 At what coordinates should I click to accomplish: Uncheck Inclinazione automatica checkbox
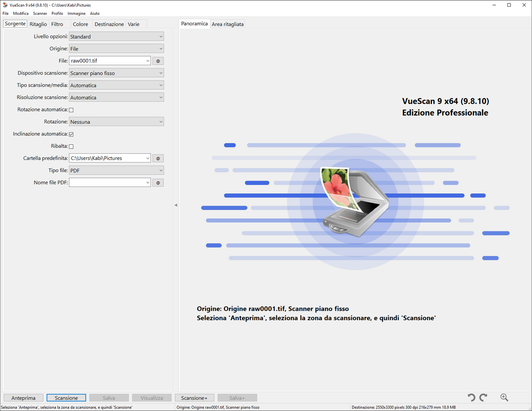point(71,135)
